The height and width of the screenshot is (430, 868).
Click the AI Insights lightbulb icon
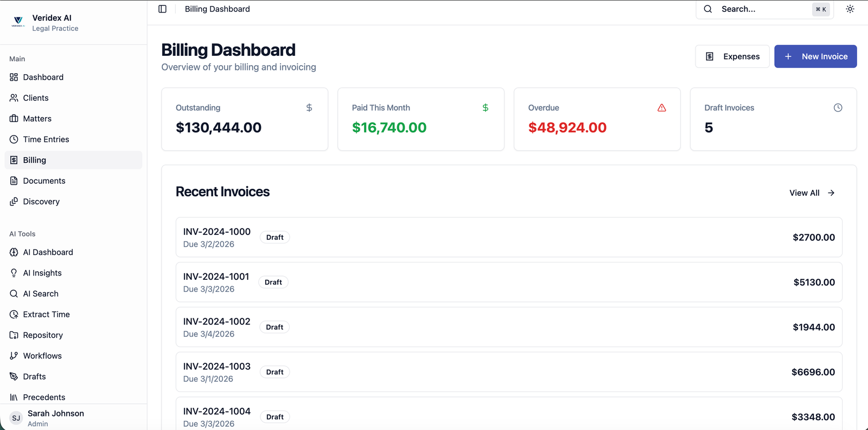[x=14, y=273]
